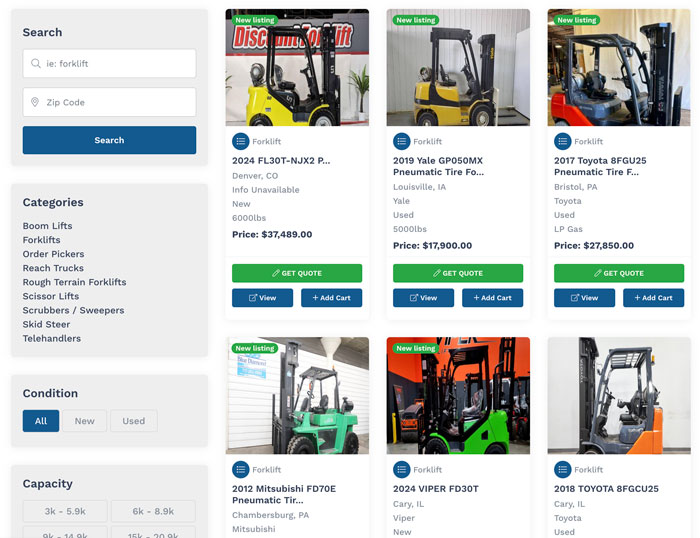The width and height of the screenshot is (700, 538).
Task: Click the blue Search button
Action: [x=109, y=140]
